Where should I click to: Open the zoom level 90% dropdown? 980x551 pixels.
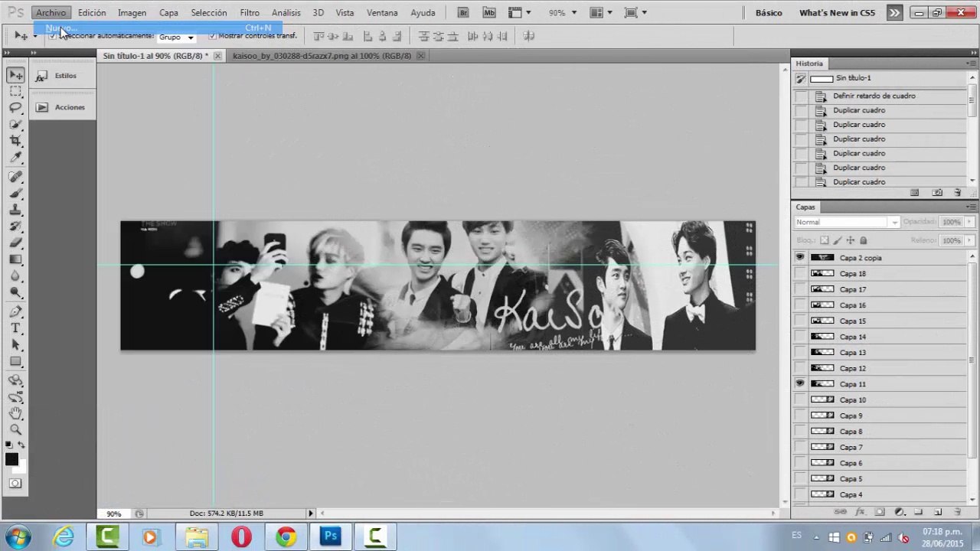(x=573, y=12)
